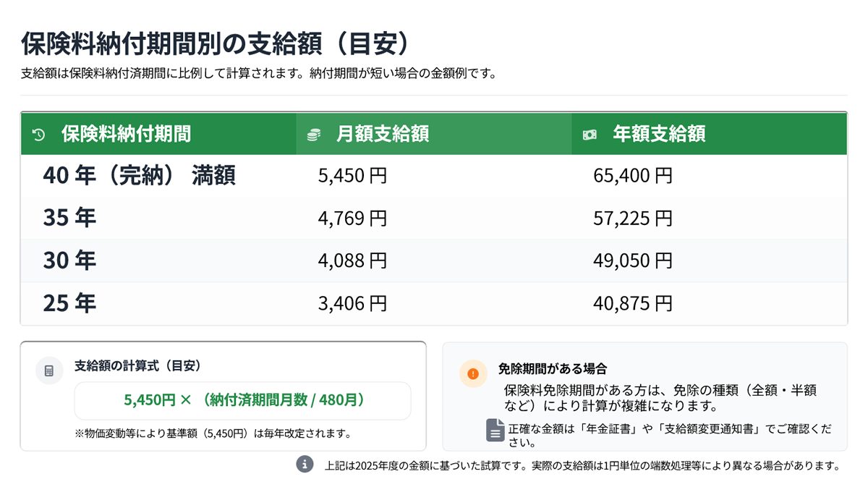Click the banknote icon beside 年額支給額

(590, 135)
